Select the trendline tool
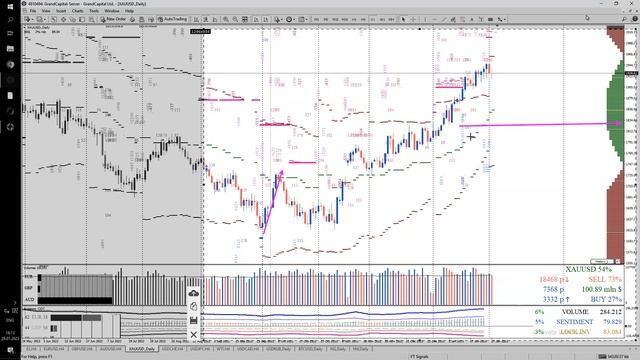Image resolution: width=640 pixels, height=360 pixels. coord(444,19)
